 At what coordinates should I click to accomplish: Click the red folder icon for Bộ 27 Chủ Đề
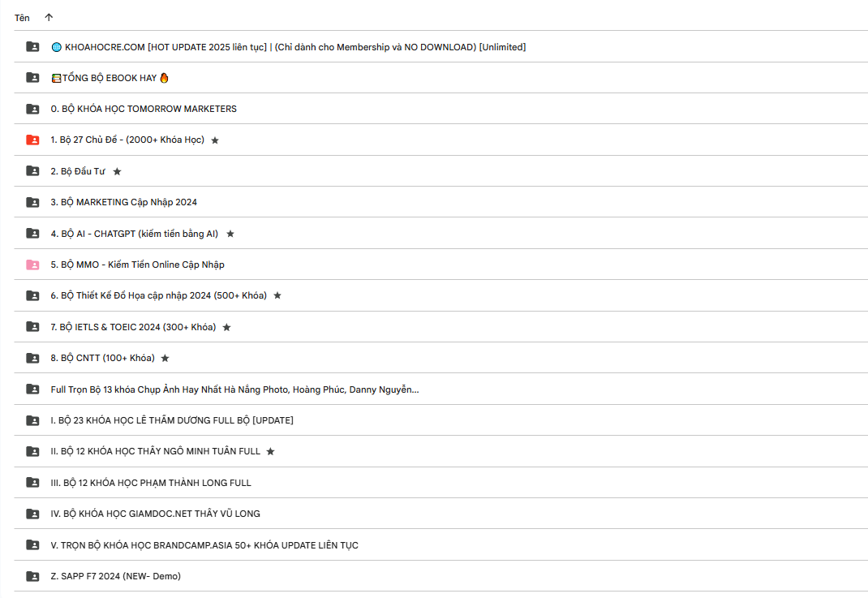click(x=32, y=140)
